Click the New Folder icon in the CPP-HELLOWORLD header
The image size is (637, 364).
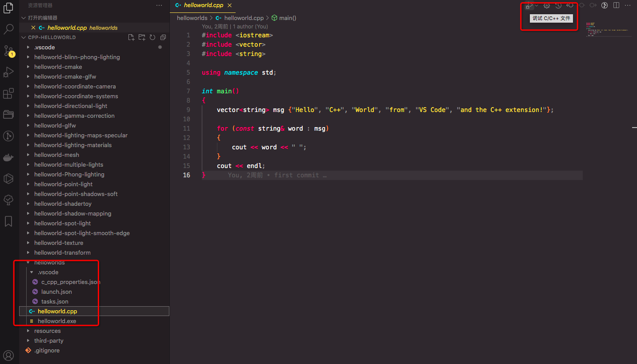[x=142, y=37]
